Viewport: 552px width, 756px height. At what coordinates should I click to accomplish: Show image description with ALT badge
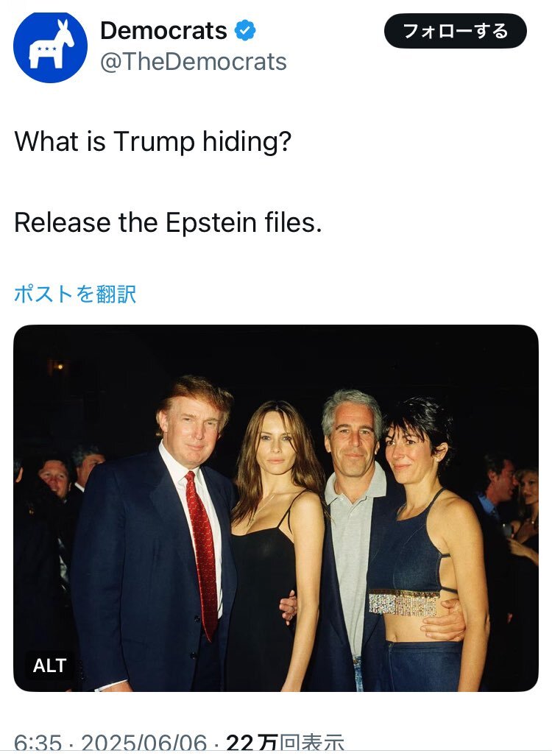(49, 665)
